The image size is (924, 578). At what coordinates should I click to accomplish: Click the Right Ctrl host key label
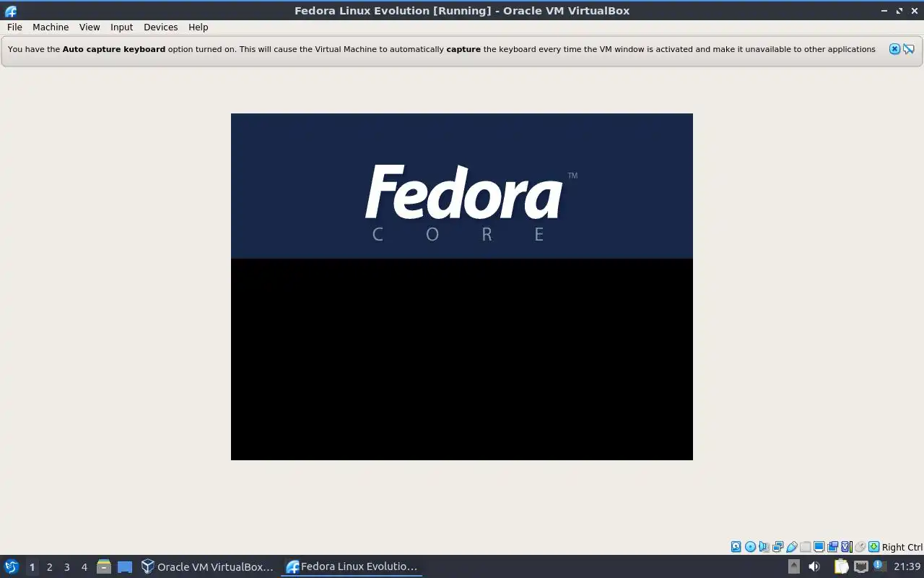[902, 547]
